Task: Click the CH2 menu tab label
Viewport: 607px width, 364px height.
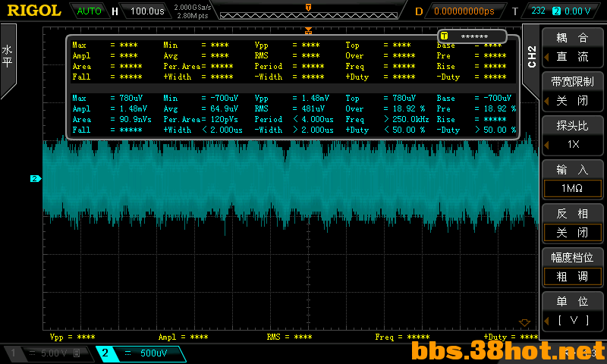Action: (532, 56)
